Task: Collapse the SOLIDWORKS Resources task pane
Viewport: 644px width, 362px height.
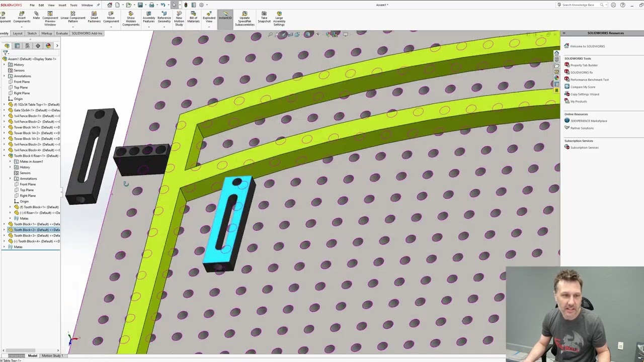Action: pos(564,33)
